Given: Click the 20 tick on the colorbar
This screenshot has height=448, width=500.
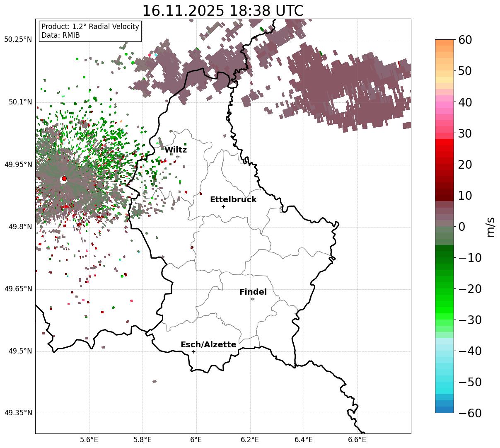Looking at the screenshot, I should pyautogui.click(x=465, y=165).
